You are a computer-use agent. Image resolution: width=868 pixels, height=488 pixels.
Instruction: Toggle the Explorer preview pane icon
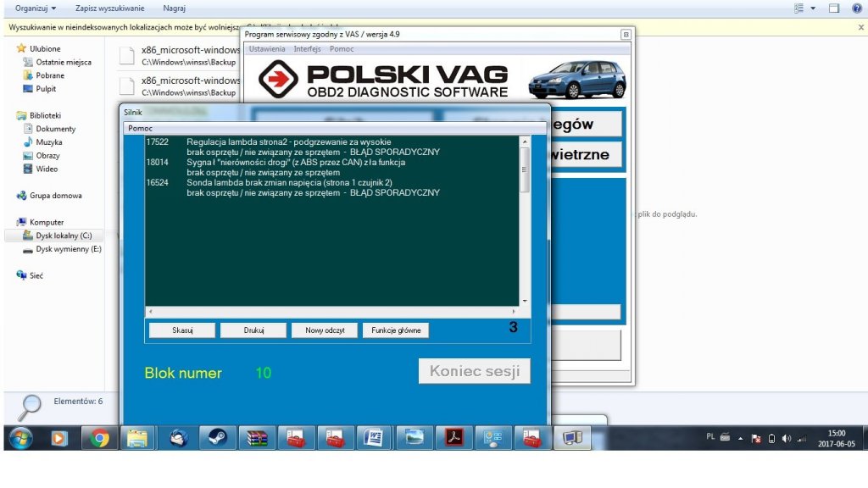click(834, 8)
